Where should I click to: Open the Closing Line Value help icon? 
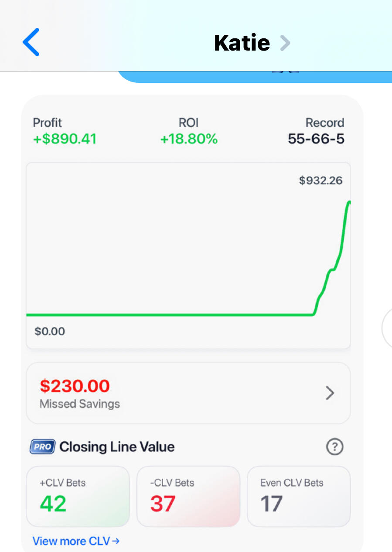[x=334, y=447]
